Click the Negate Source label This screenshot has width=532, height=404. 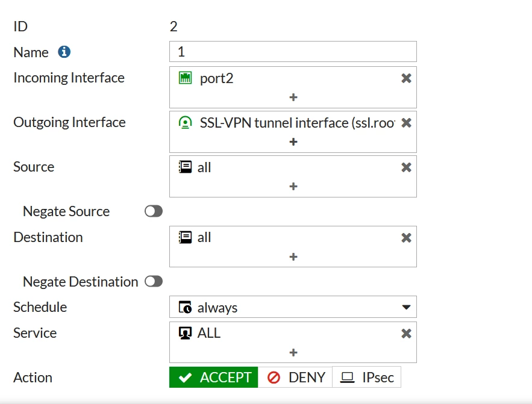coord(66,211)
